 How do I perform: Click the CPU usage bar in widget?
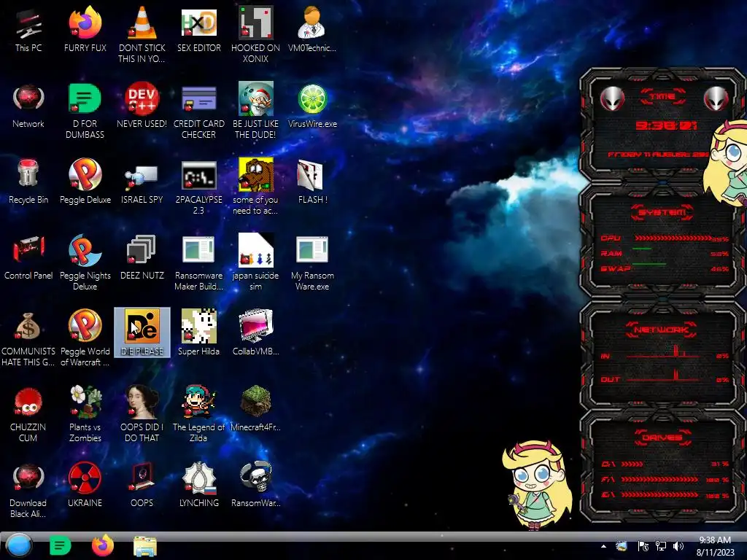673,238
